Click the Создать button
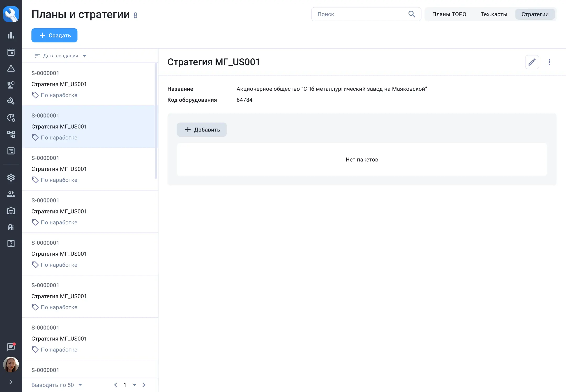Viewport: 566px width, 392px height. point(55,35)
